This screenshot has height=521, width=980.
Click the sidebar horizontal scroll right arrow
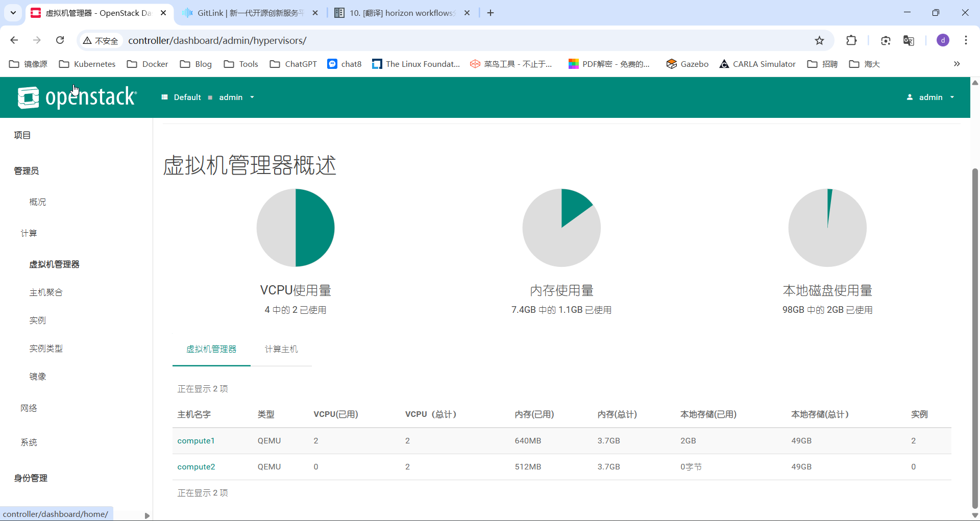[147, 515]
